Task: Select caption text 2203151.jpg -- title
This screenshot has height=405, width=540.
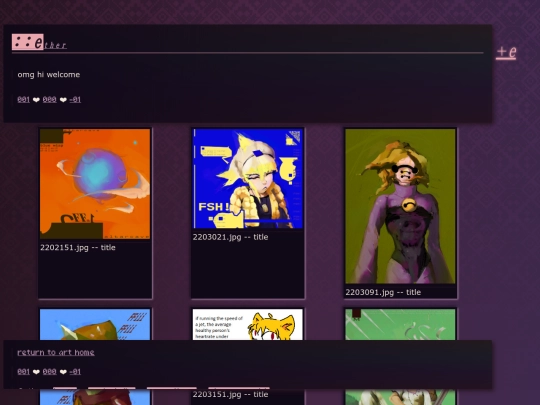Action: pos(230,394)
